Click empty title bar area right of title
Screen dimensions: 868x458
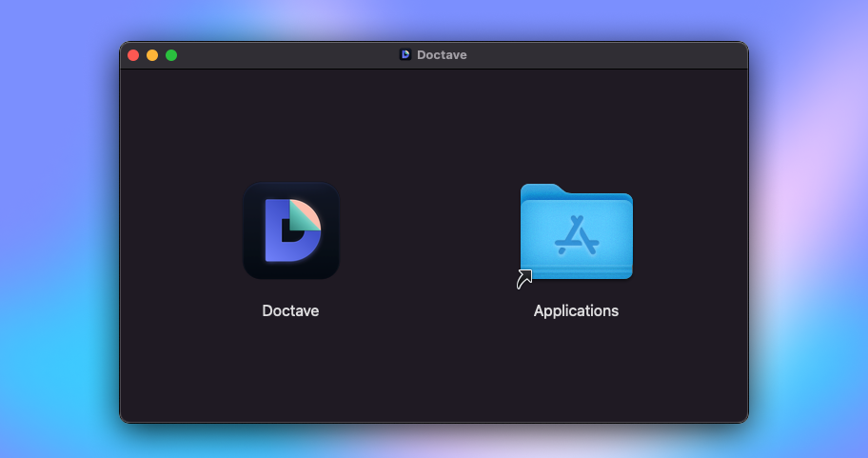(x=609, y=55)
